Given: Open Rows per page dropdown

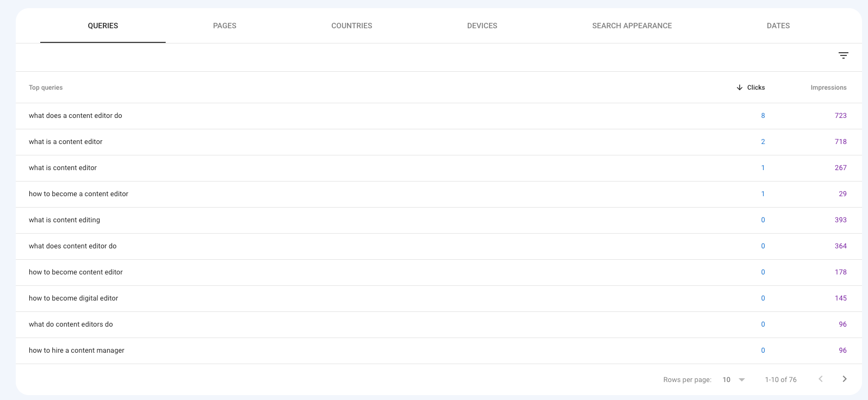Looking at the screenshot, I should coord(734,380).
